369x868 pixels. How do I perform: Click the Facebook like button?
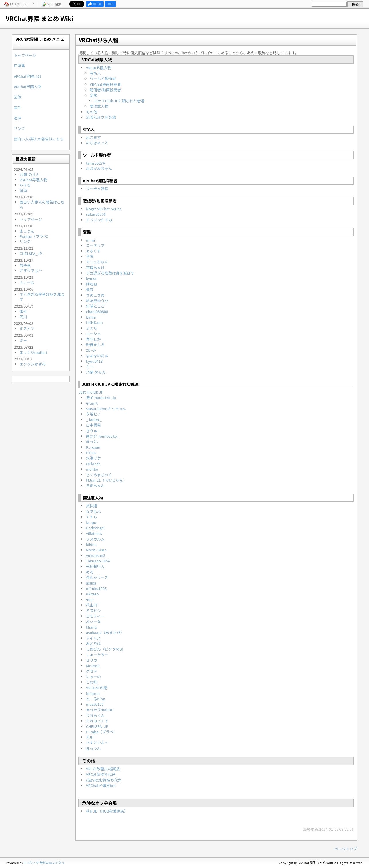pos(95,4)
